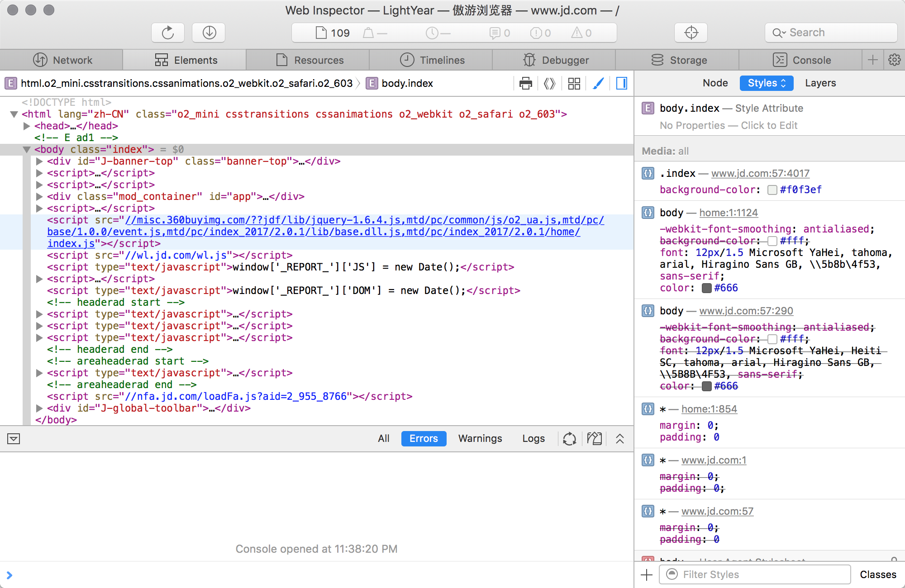Expand the J-global-toolbar div node
The width and height of the screenshot is (905, 588).
(39, 408)
